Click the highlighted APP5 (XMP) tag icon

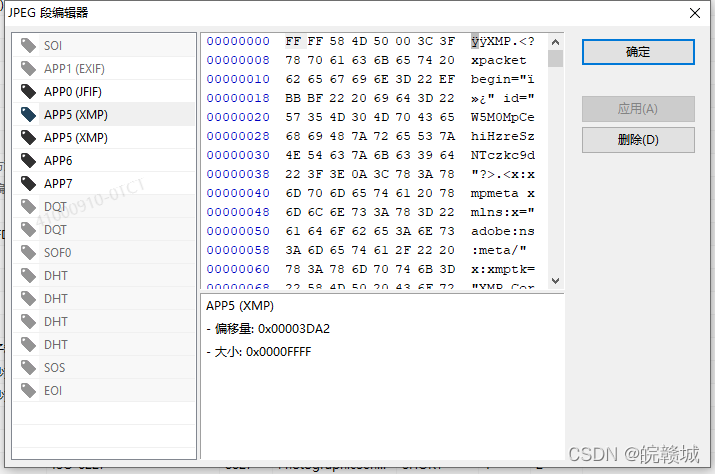pyautogui.click(x=28, y=115)
